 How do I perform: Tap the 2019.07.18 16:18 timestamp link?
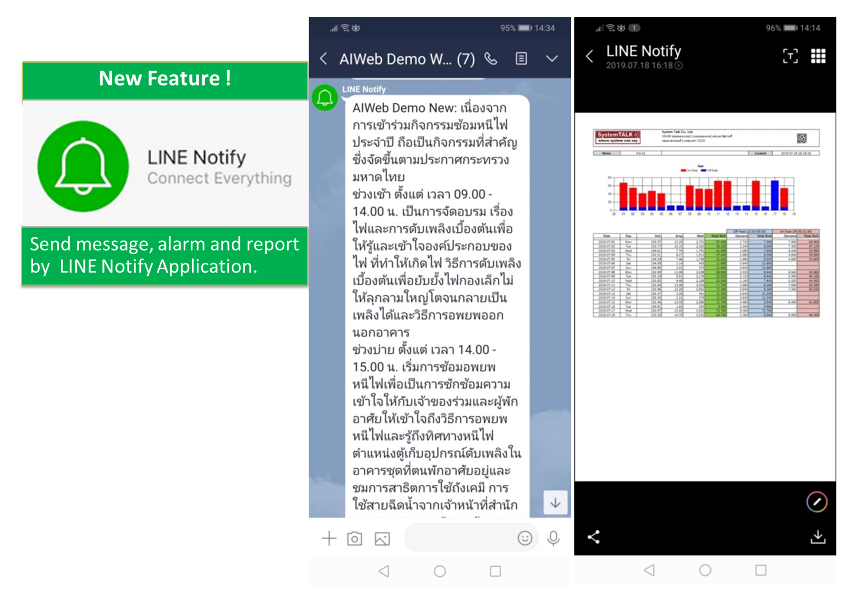(x=644, y=66)
